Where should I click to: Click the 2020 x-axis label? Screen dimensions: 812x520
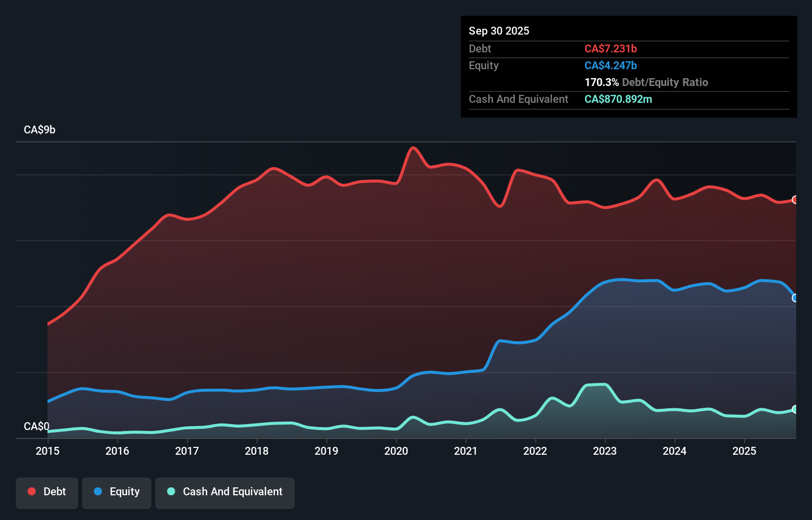click(x=396, y=451)
